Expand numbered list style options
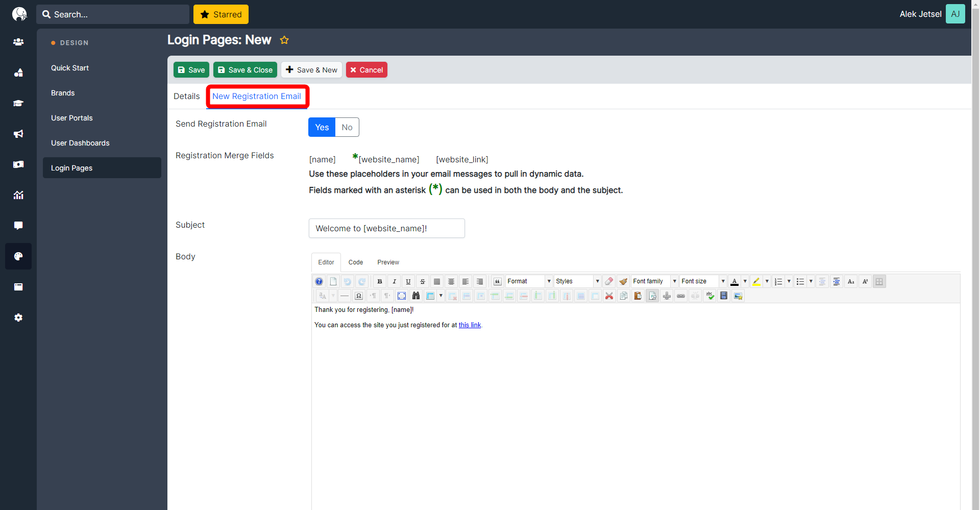 (x=789, y=281)
